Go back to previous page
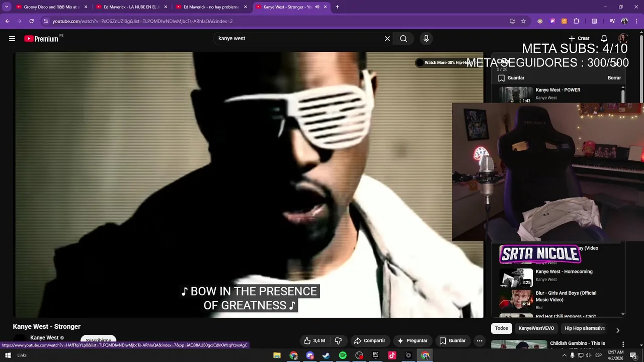This screenshot has height=362, width=644. (x=7, y=21)
